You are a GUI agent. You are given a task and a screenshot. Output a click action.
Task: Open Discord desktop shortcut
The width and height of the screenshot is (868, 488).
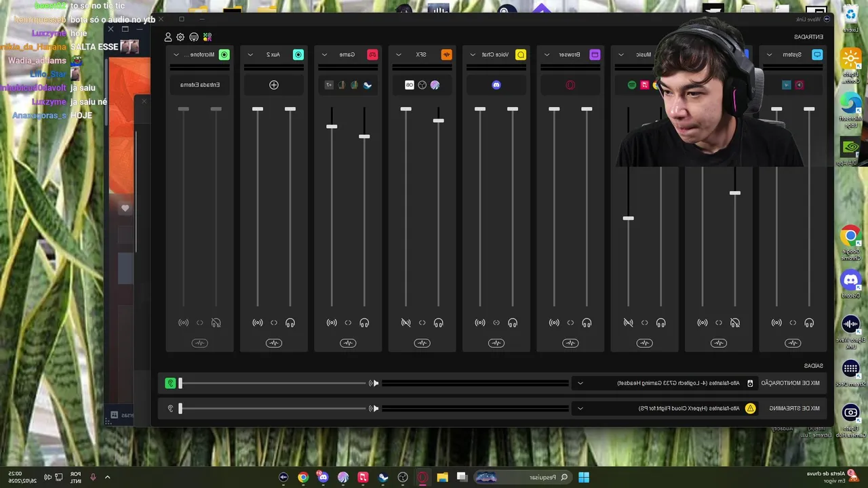pyautogui.click(x=850, y=283)
